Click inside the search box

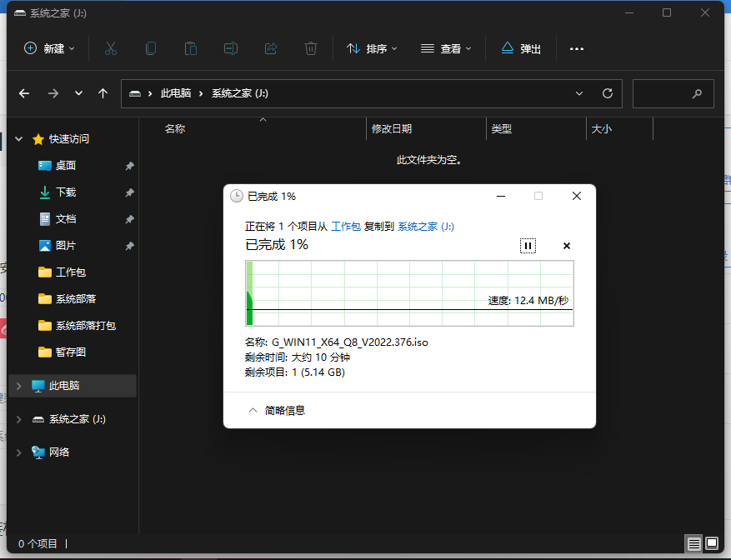point(673,93)
